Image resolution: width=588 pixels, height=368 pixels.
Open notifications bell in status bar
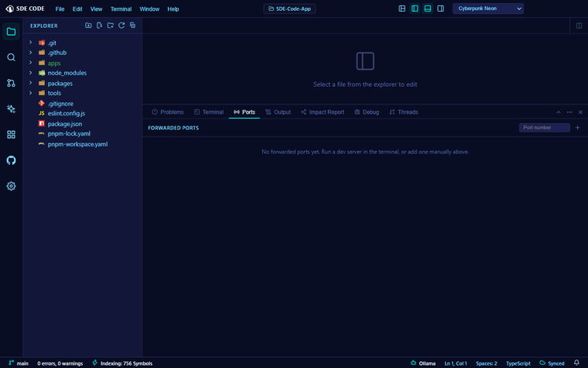(x=576, y=363)
